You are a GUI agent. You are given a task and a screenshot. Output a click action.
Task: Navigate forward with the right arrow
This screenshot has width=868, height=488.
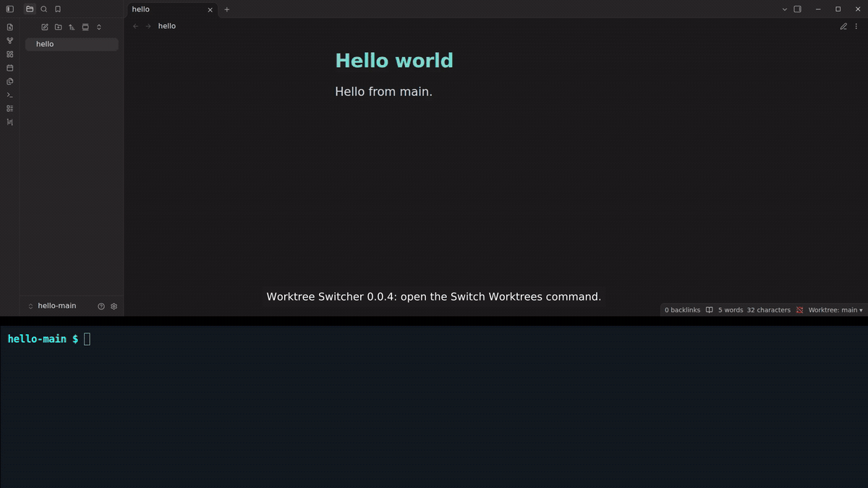(148, 26)
